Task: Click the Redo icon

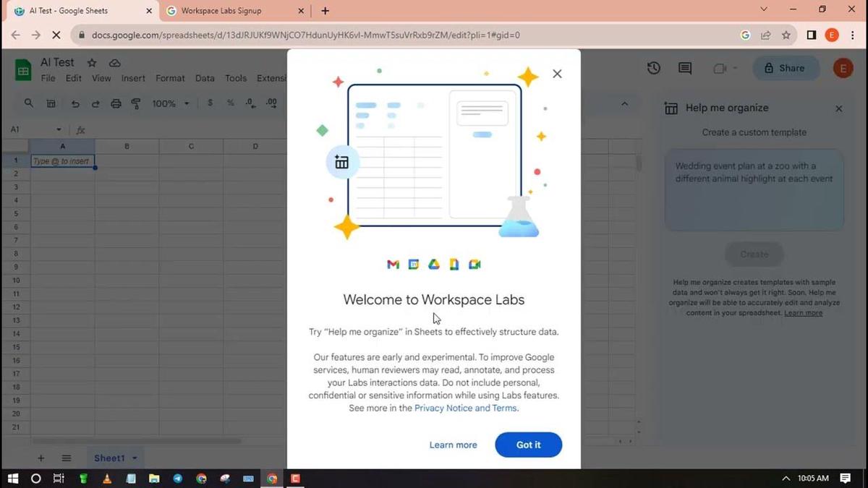Action: click(x=95, y=103)
